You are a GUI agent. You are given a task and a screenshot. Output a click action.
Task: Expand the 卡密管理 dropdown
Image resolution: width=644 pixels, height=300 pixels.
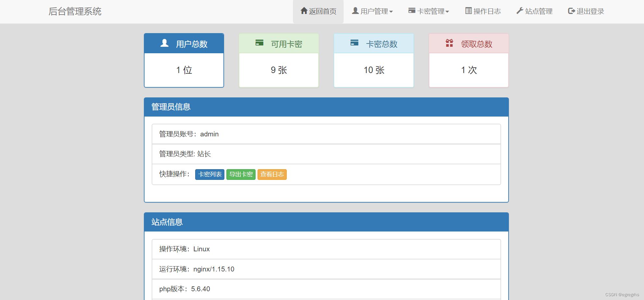pyautogui.click(x=428, y=11)
